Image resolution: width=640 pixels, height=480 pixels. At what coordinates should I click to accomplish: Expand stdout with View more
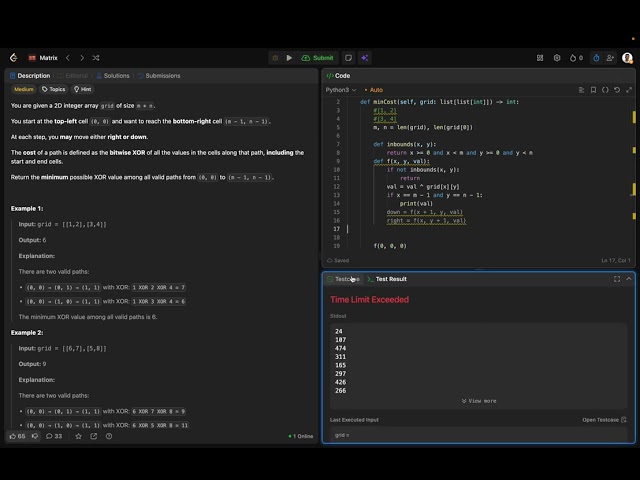click(479, 401)
